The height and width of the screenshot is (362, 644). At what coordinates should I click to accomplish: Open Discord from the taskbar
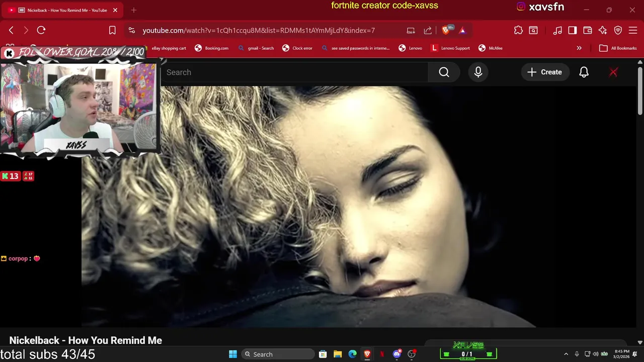tap(397, 354)
